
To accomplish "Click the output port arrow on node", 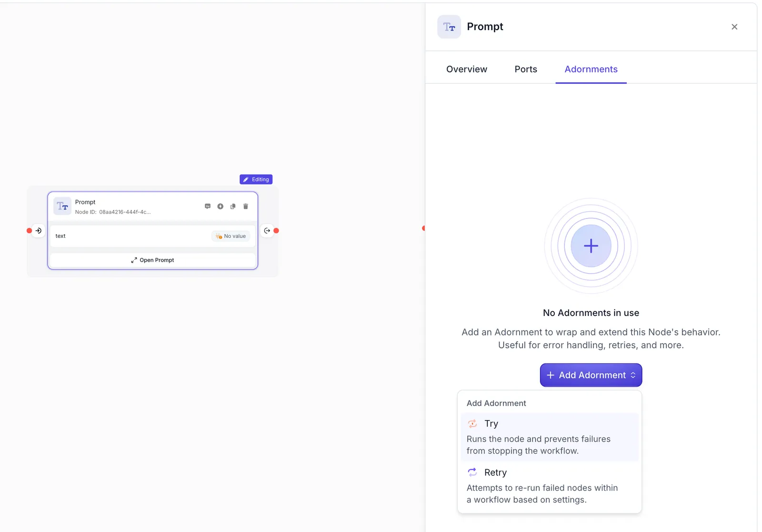I will (x=267, y=231).
